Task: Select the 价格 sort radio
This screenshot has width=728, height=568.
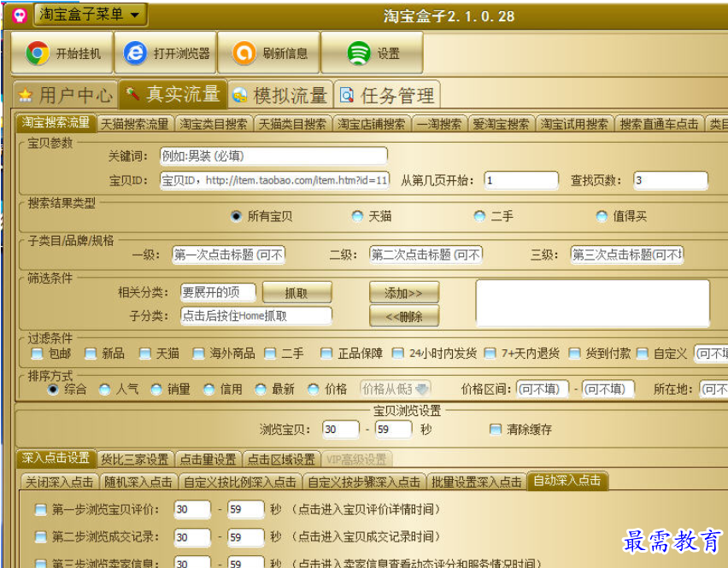Action: click(x=314, y=389)
